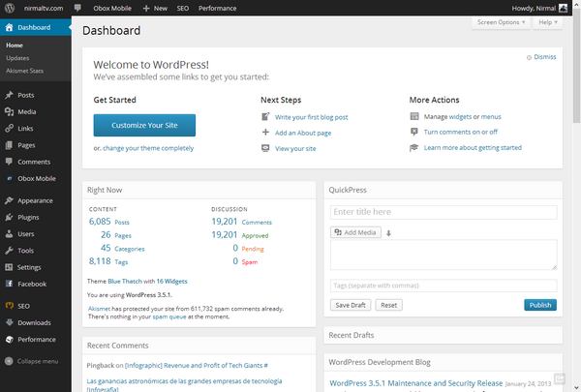Open Turn comments on or off link
Image resolution: width=581 pixels, height=392 pixels.
[x=461, y=132]
